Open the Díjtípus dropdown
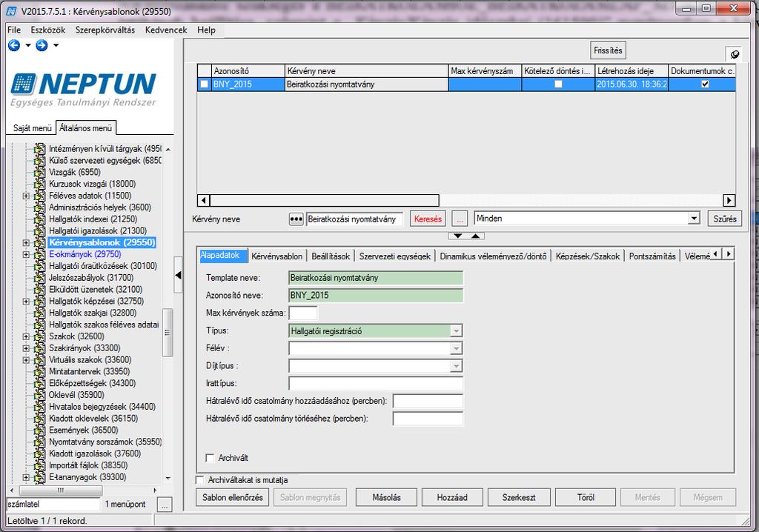Screen dimensions: 759x532 click(456, 366)
